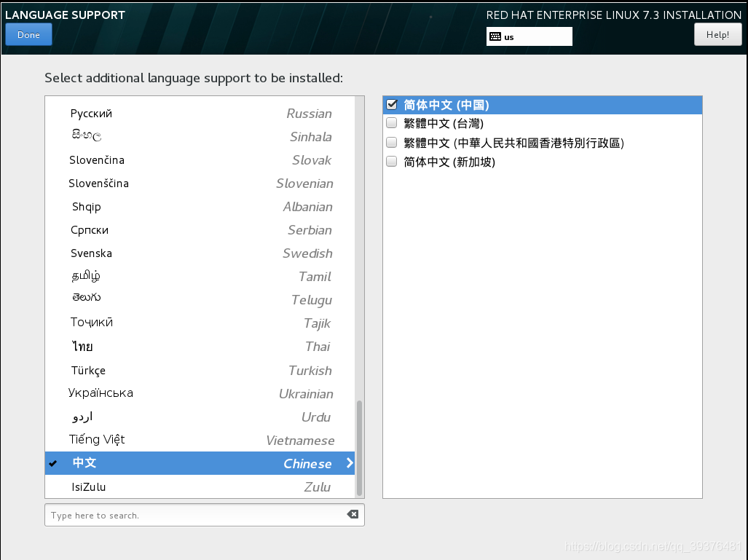
Task: Click the 简体中文 (中国) locale label
Action: (x=446, y=105)
